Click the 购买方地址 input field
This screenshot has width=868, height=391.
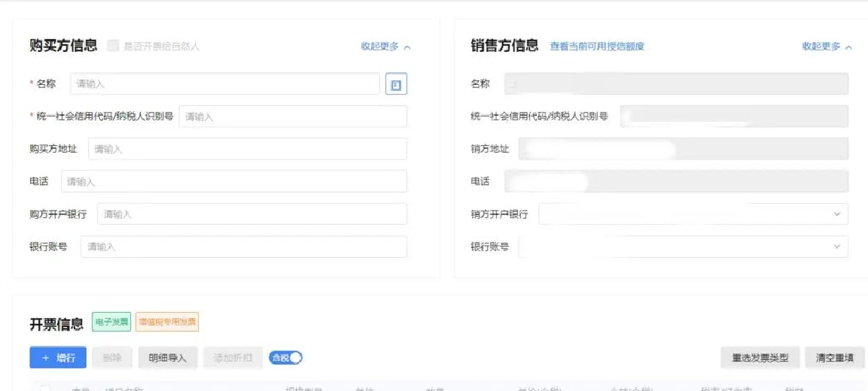[x=247, y=149]
